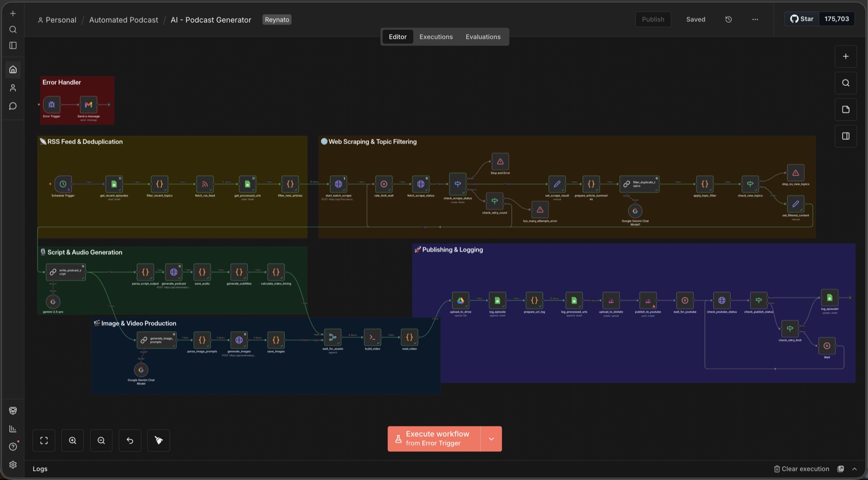This screenshot has width=868, height=480.
Task: Open the settings gear
Action: click(13, 465)
